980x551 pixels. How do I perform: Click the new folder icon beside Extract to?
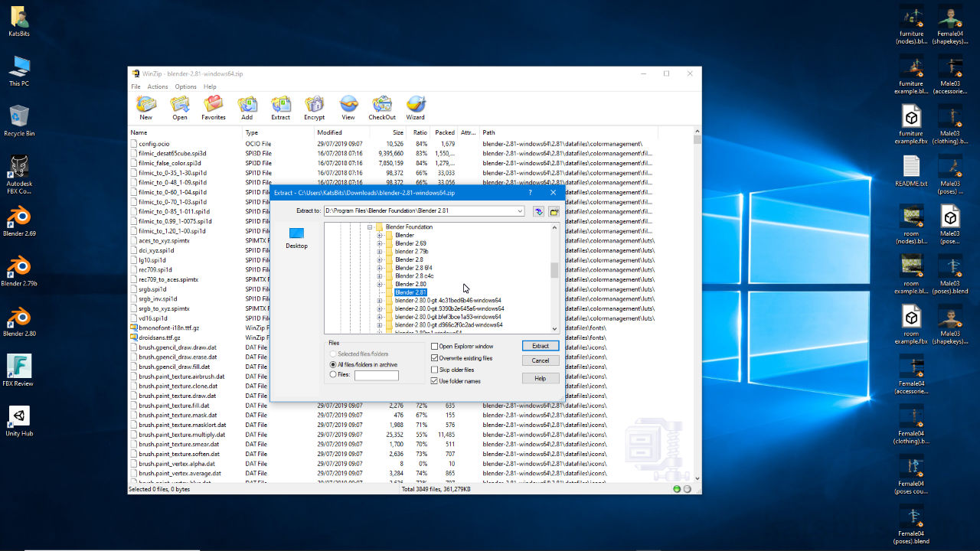pos(554,211)
